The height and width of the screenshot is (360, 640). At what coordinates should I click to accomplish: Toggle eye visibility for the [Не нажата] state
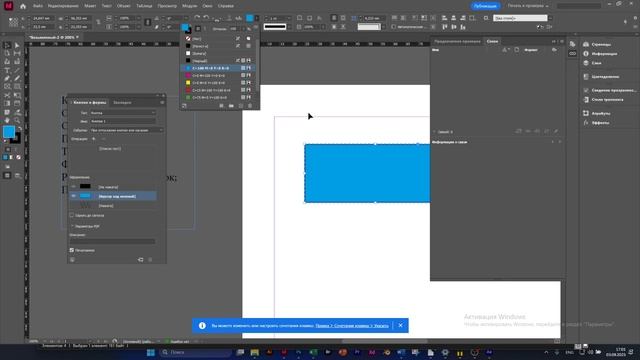click(73, 187)
